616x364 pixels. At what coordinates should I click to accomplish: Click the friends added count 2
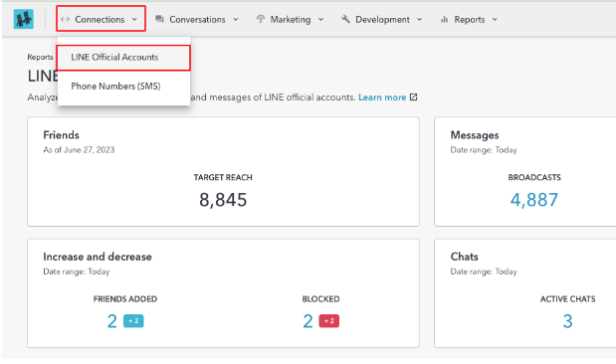tap(112, 321)
